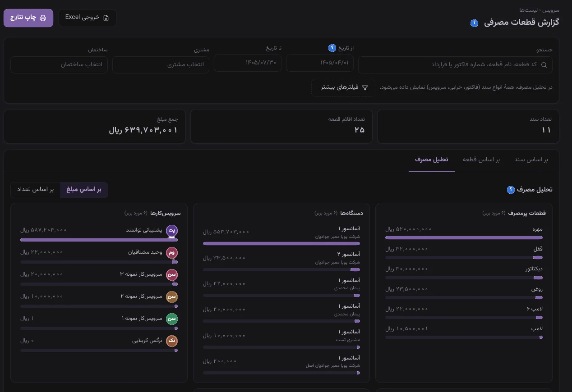
Task: Open the لیست‌ها breadcrumb link
Action: (x=528, y=10)
